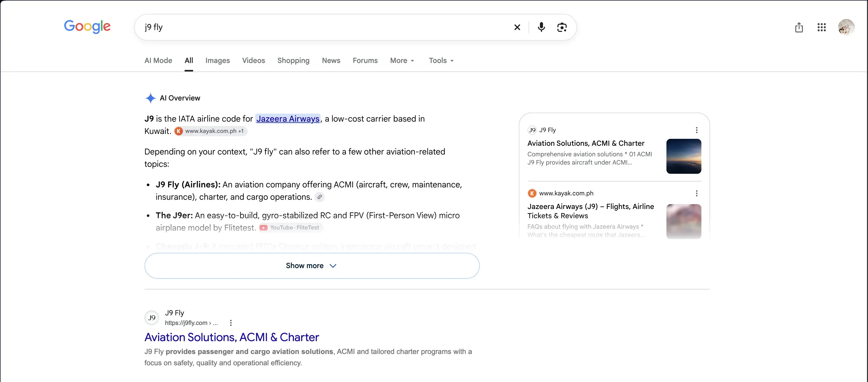Open kayak.com.ph +1 source chip
This screenshot has height=382, width=868.
click(211, 131)
